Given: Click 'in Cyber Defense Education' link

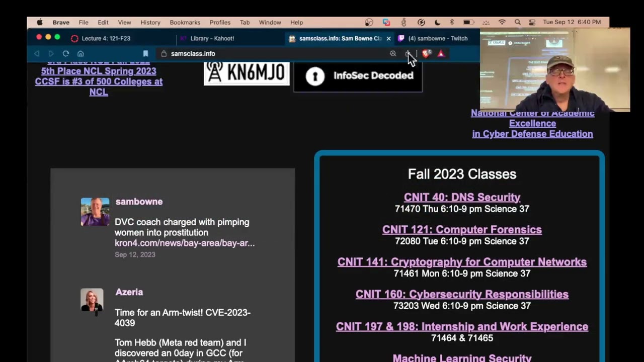Looking at the screenshot, I should tap(532, 134).
